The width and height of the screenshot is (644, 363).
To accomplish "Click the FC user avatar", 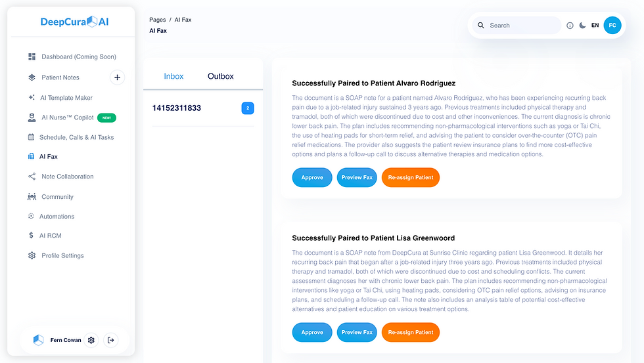I will click(x=612, y=26).
